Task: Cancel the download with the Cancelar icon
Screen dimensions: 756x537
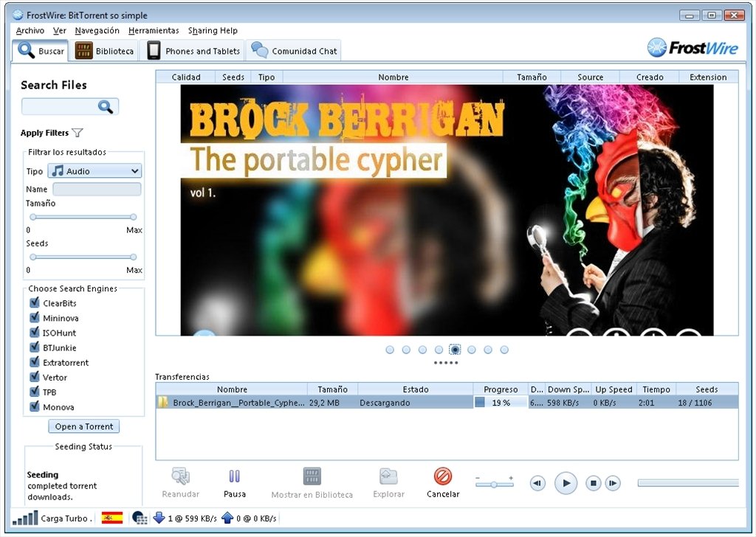Action: [443, 477]
